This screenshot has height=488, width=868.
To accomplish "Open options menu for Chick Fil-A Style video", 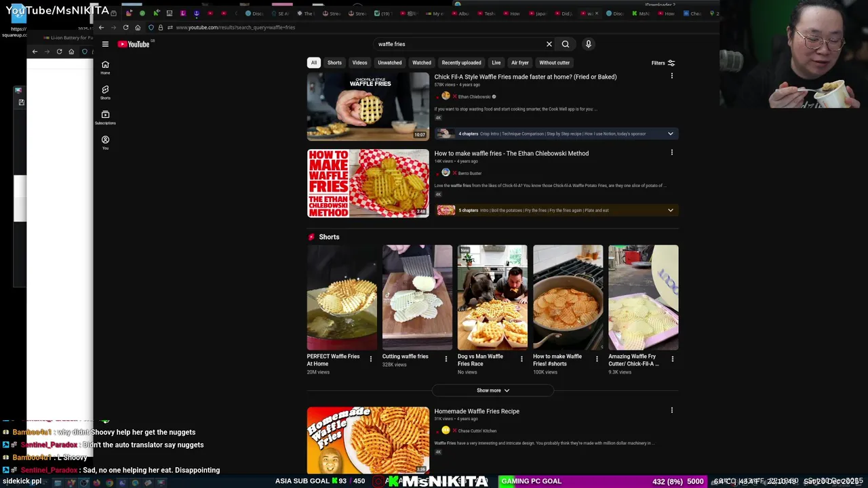I will (672, 76).
